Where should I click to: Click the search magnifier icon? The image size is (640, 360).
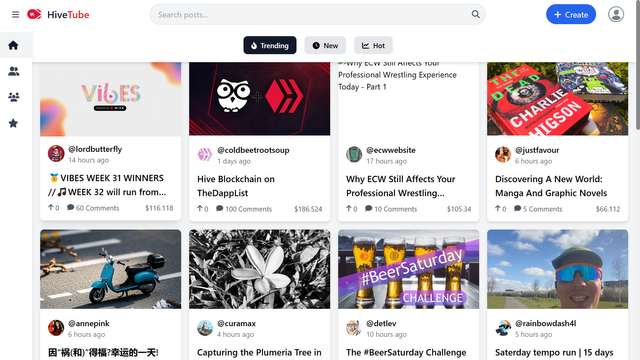[476, 14]
